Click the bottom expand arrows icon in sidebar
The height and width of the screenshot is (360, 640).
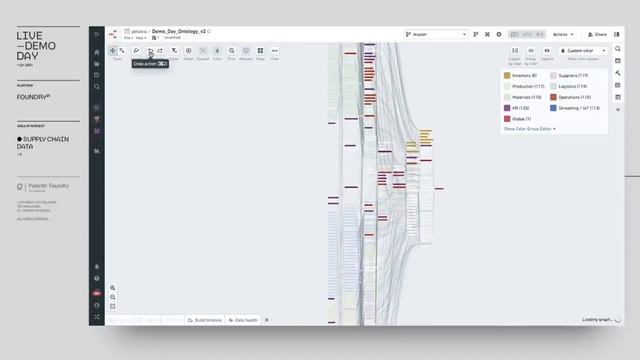coord(97,317)
